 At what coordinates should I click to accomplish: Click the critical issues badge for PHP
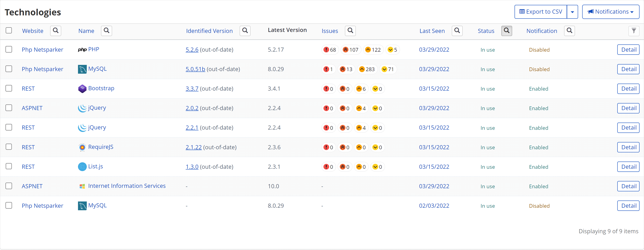tap(330, 50)
